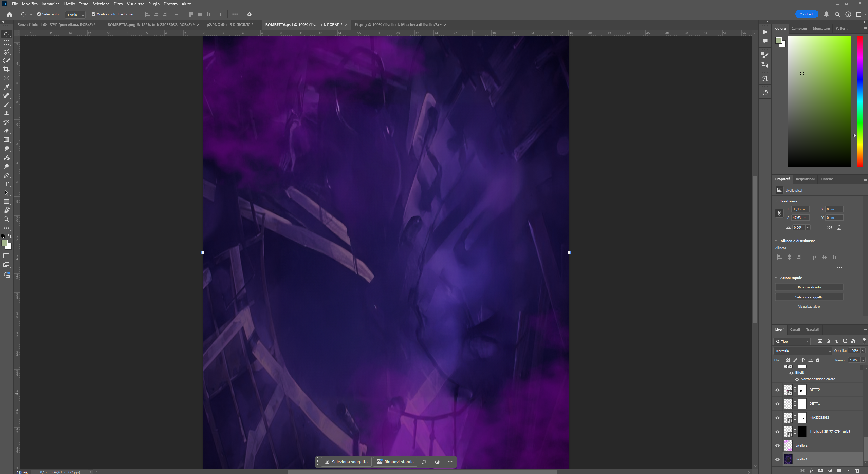Toggle Mostra contr. trasformaz. checkbox

(x=93, y=14)
